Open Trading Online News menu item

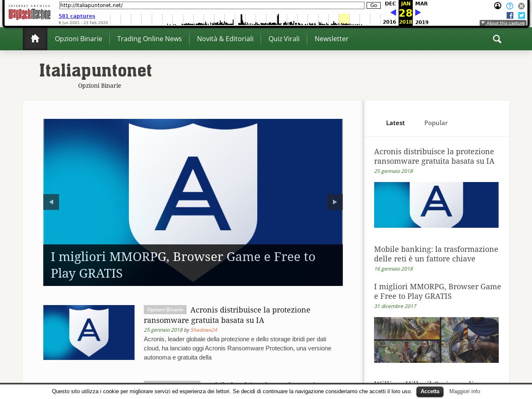[149, 39]
